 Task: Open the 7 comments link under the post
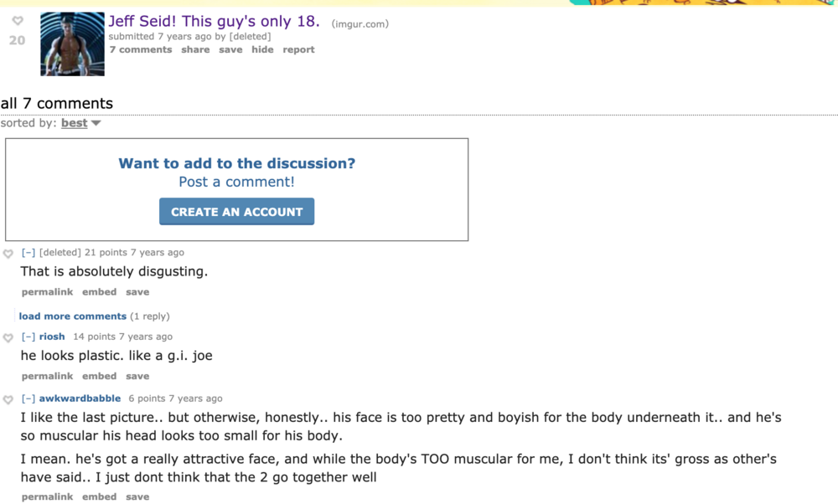click(141, 49)
